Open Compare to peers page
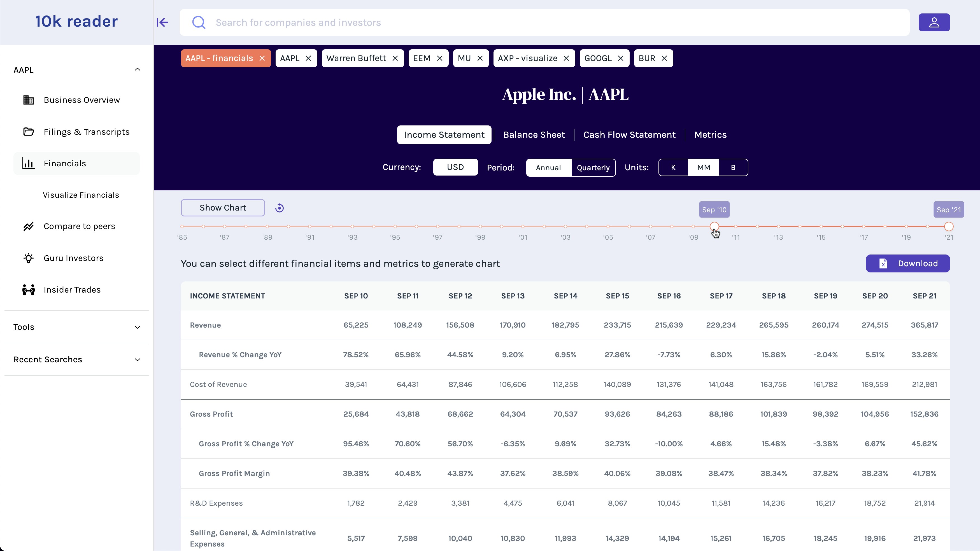980x551 pixels. click(x=80, y=226)
